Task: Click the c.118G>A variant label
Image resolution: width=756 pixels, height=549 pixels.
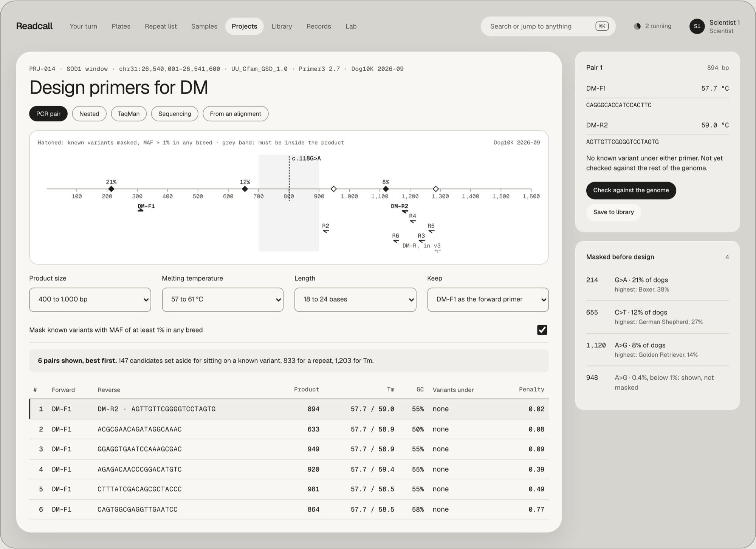Action: tap(306, 158)
